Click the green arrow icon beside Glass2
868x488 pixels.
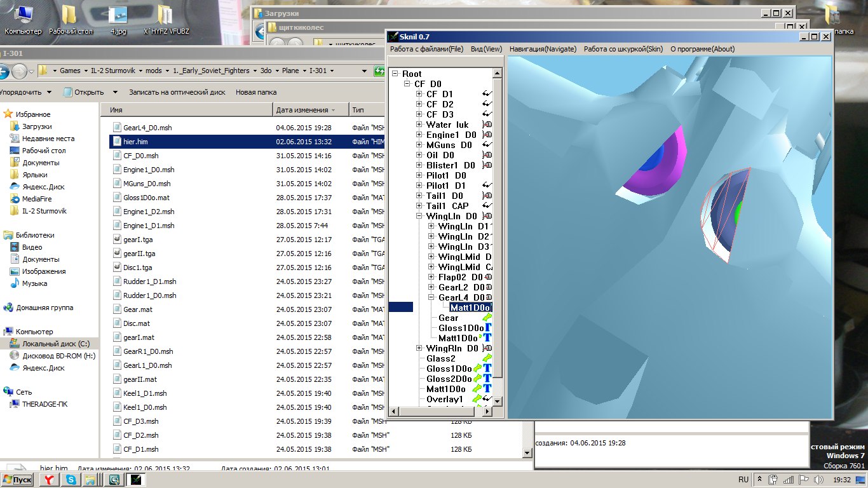pos(487,358)
